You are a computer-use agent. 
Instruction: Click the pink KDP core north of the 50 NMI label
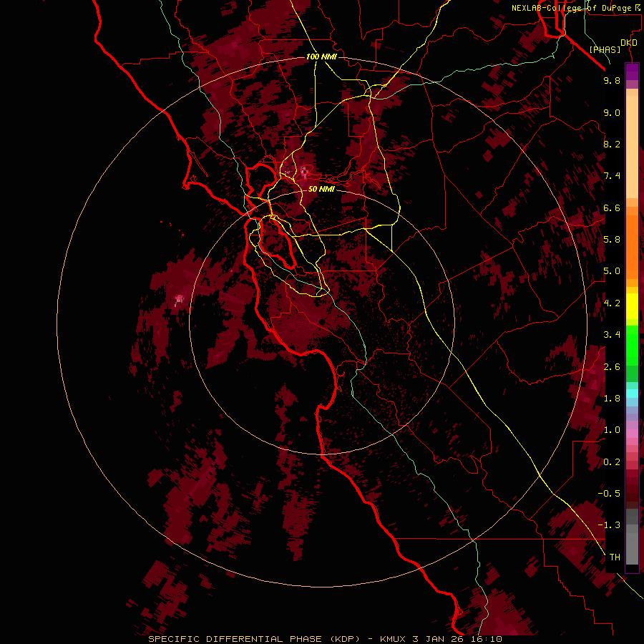point(304,171)
